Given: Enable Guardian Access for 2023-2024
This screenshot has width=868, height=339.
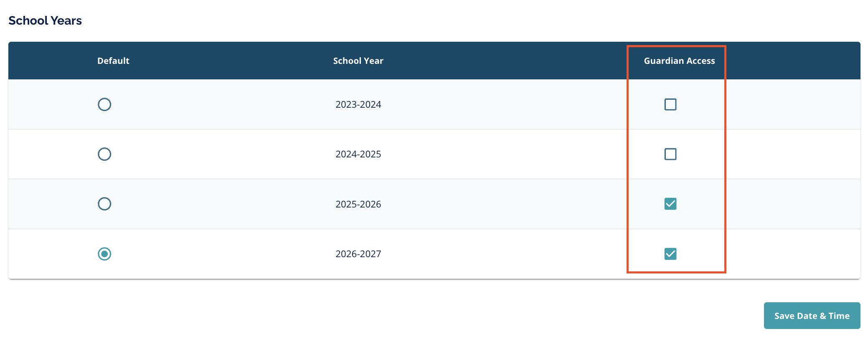Looking at the screenshot, I should (670, 104).
